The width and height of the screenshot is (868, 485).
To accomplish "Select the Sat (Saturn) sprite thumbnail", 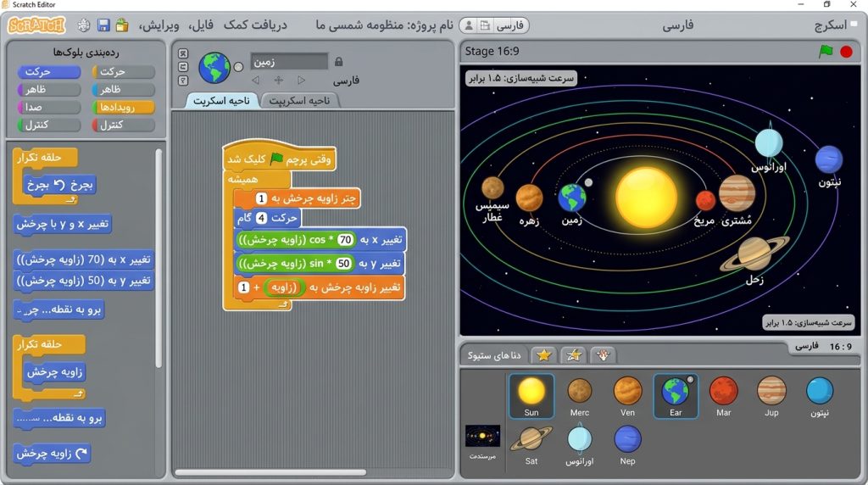I will 531,444.
